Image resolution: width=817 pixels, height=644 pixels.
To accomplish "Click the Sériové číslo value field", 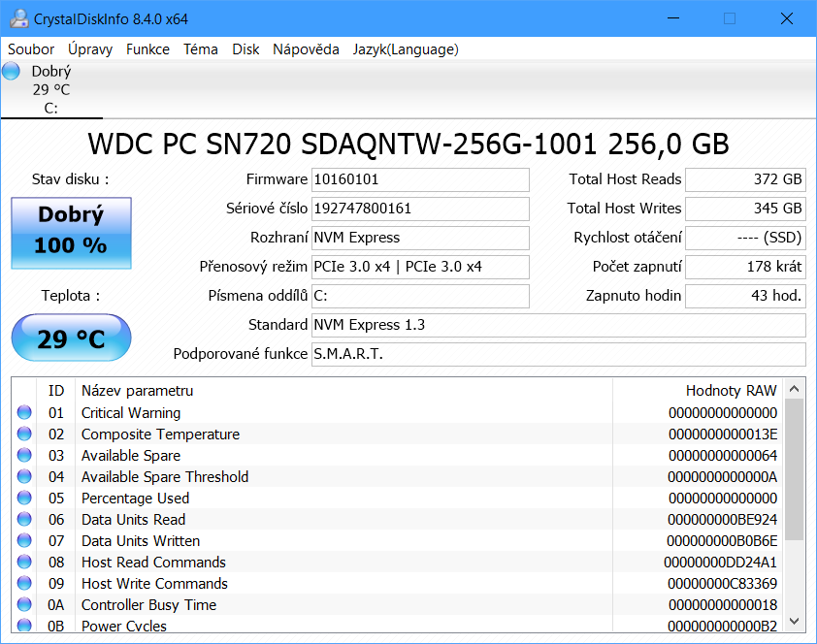I will tap(420, 209).
